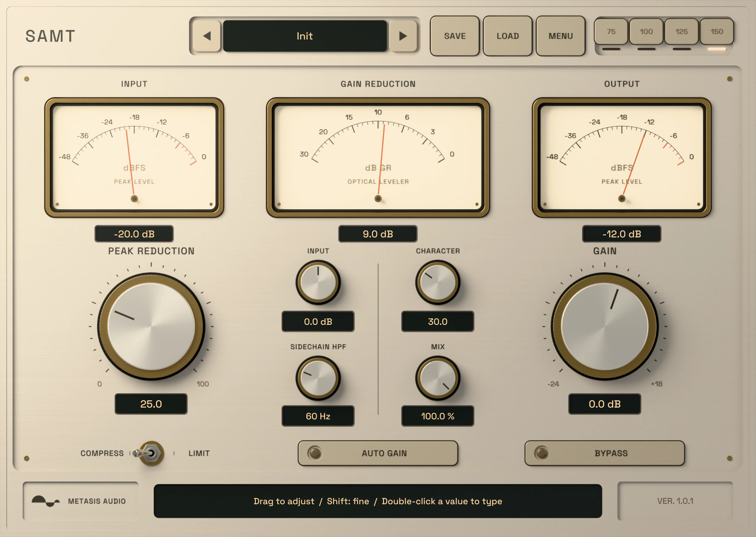Click the OUTPUT peak level meter
This screenshot has height=537, width=756.
622,158
